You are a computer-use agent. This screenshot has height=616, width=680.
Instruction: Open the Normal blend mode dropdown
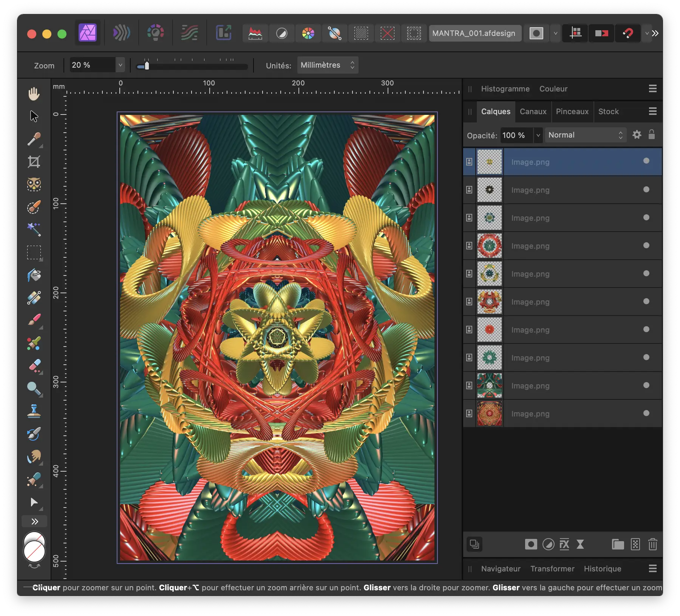pyautogui.click(x=586, y=135)
